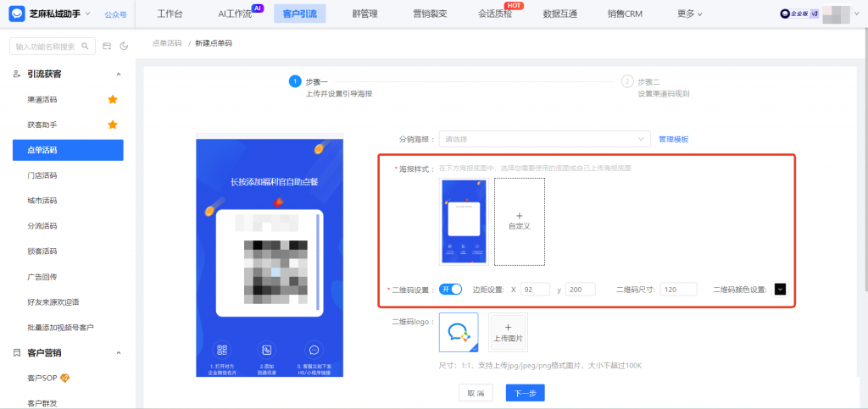This screenshot has height=409, width=868.
Task: Switch to the 数据互通 tab
Action: (560, 14)
